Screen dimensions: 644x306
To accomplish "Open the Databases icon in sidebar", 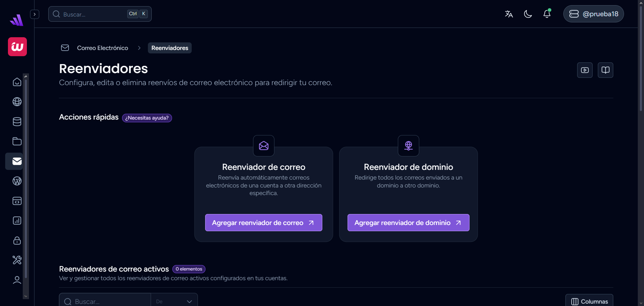I will [x=17, y=122].
